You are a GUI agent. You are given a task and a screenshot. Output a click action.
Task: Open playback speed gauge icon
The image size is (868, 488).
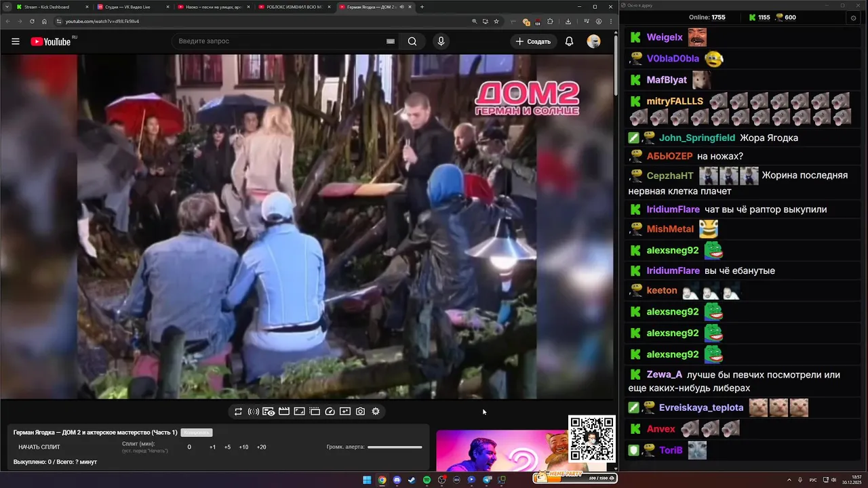click(330, 411)
